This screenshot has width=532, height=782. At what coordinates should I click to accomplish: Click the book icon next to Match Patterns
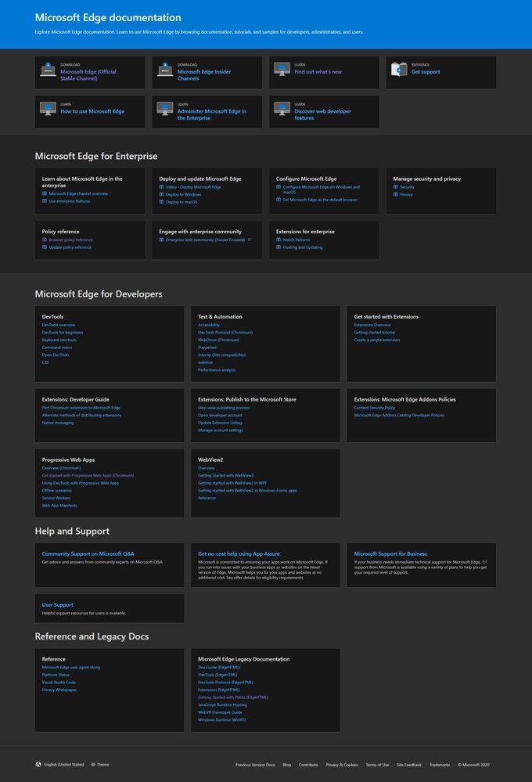[279, 240]
